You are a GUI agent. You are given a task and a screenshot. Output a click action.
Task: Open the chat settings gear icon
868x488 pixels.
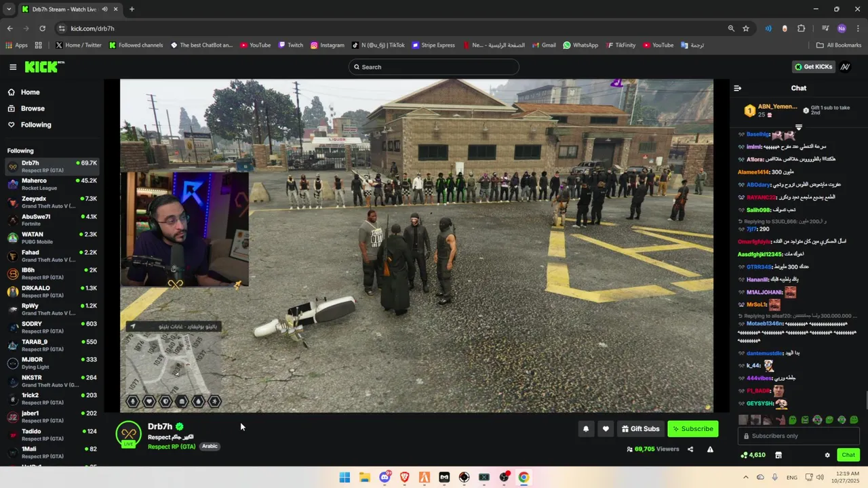coord(827,455)
